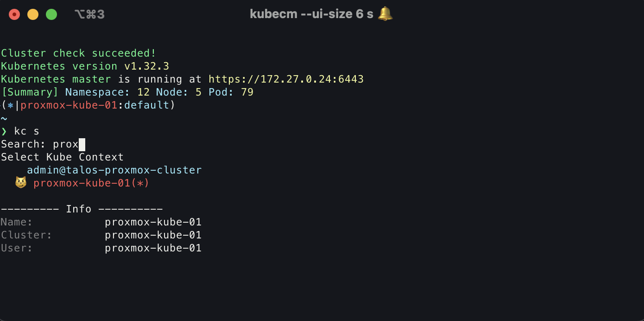Click the ⌥⌘3 window shortcut indicator
Screen dimensions: 644x321
tap(89, 14)
